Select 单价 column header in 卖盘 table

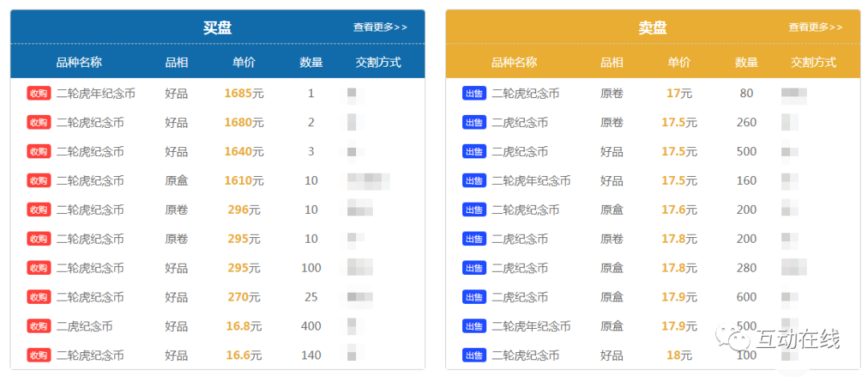tap(678, 62)
